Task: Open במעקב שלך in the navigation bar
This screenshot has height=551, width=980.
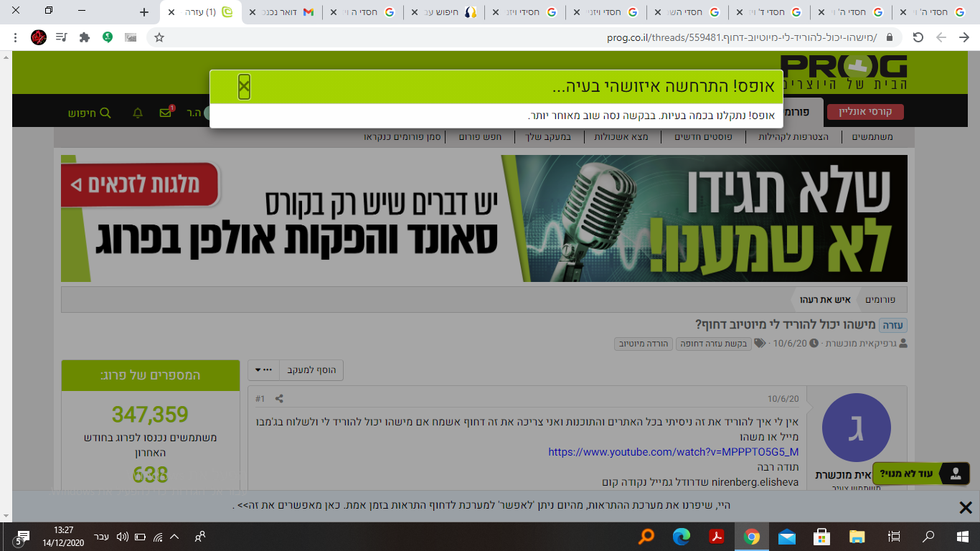Action: point(547,136)
